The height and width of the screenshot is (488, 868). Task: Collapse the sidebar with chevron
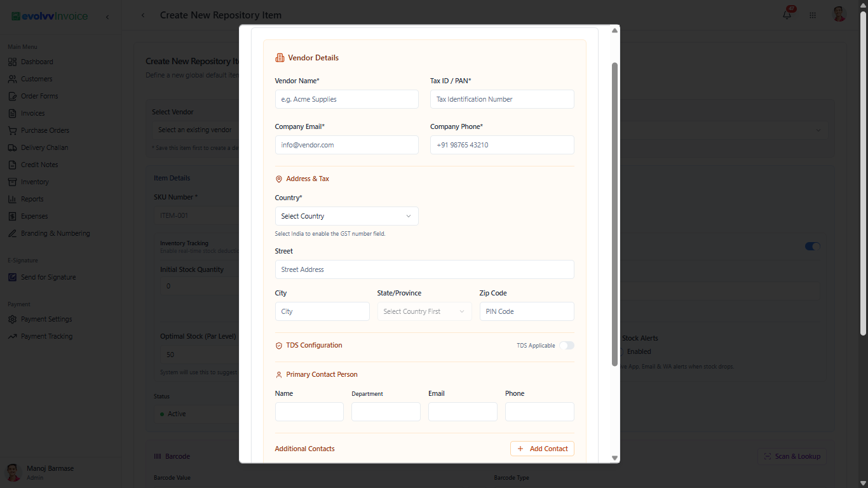pyautogui.click(x=107, y=17)
